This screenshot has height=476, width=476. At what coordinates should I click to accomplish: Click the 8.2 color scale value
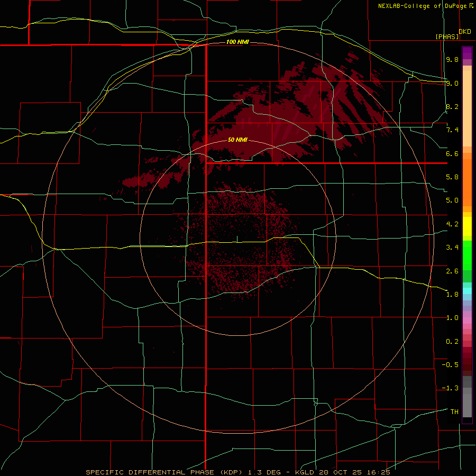(452, 106)
